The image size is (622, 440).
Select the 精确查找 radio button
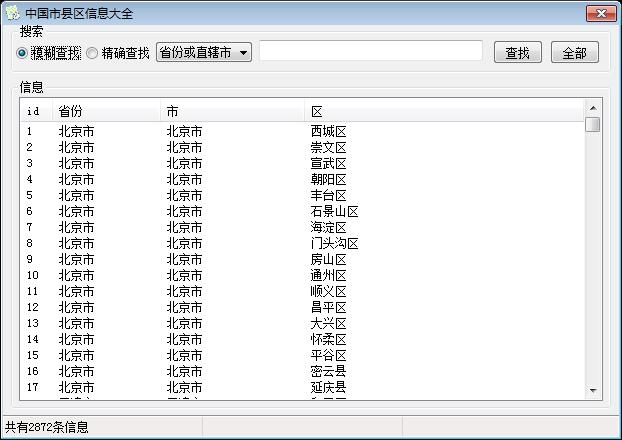pos(93,53)
